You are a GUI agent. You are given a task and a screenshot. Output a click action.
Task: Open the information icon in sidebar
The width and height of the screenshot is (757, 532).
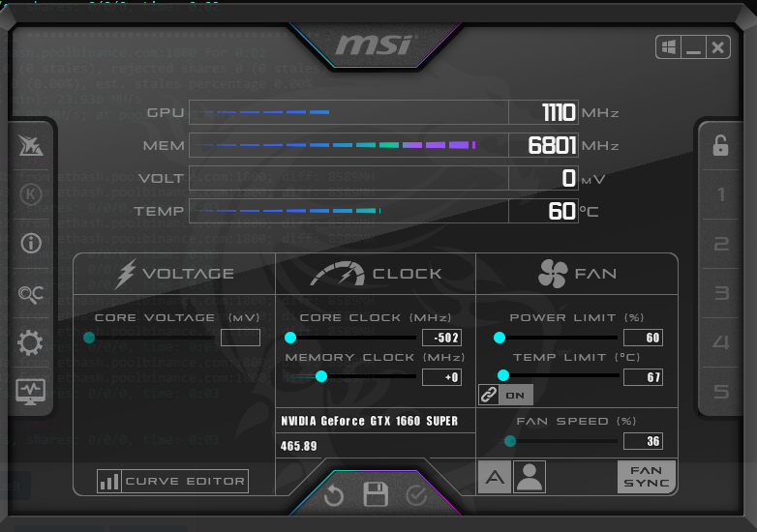click(31, 243)
